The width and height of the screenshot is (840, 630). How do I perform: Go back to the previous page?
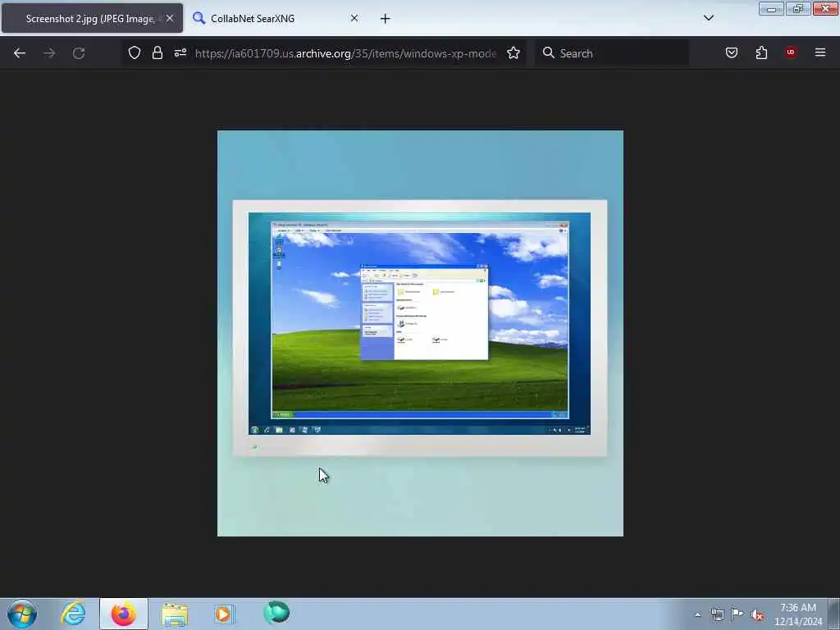(x=20, y=53)
